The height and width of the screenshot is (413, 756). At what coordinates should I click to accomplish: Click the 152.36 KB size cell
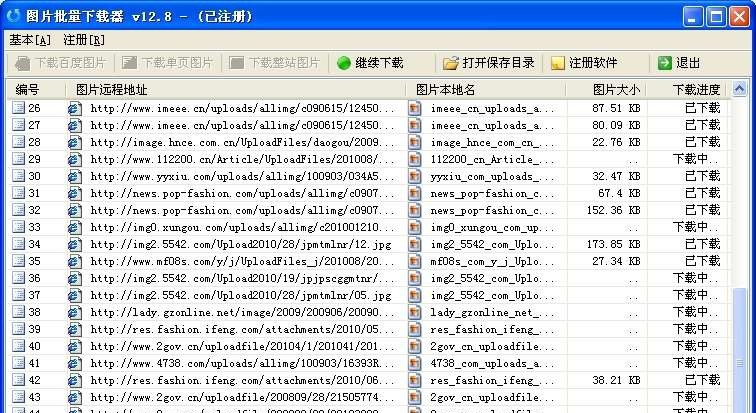coord(613,210)
